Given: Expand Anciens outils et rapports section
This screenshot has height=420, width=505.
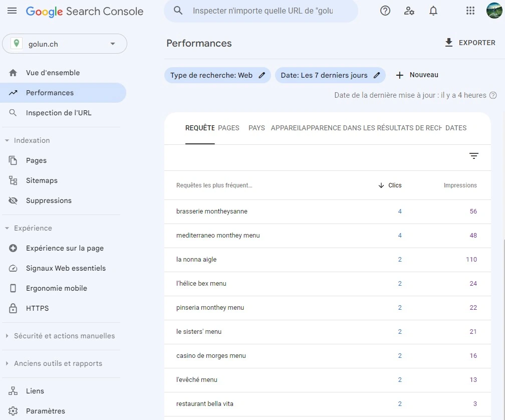Looking at the screenshot, I should 7,363.
